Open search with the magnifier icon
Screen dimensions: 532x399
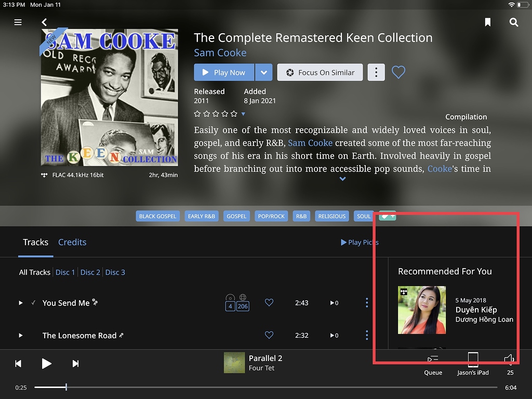tap(514, 22)
